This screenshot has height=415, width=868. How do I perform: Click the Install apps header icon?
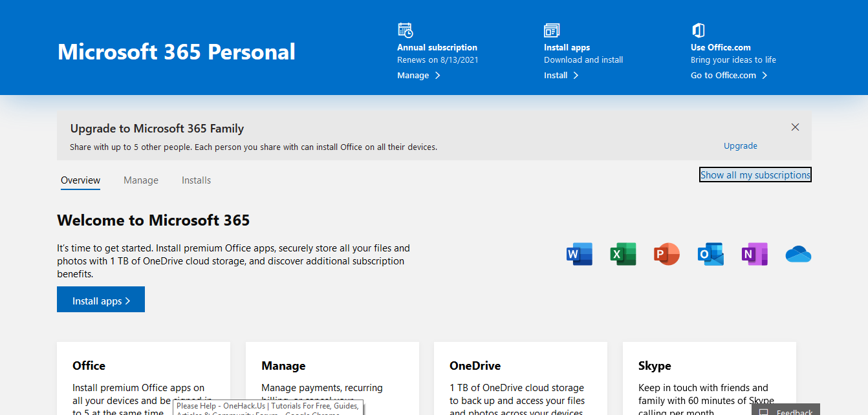[552, 30]
